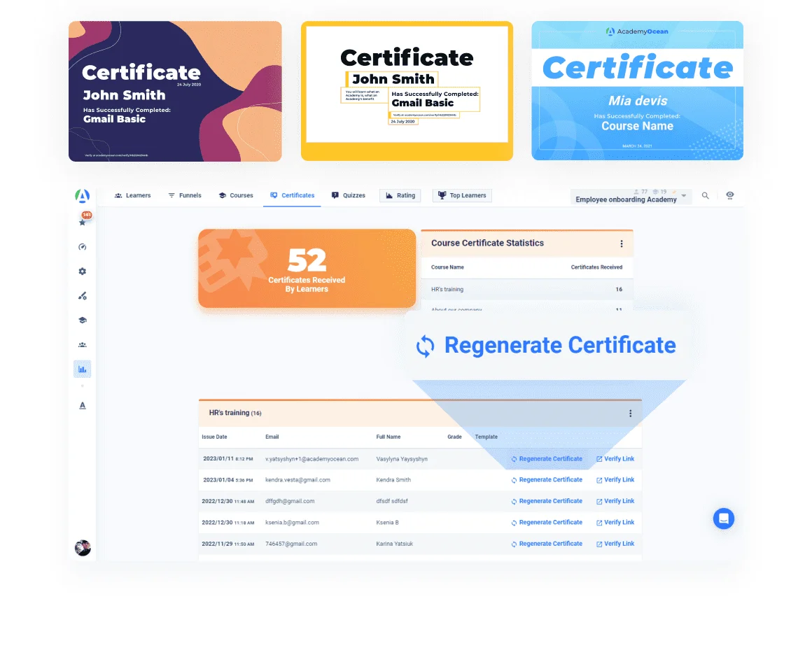812x648 pixels.
Task: Open the HR's training table options menu
Action: click(x=631, y=413)
